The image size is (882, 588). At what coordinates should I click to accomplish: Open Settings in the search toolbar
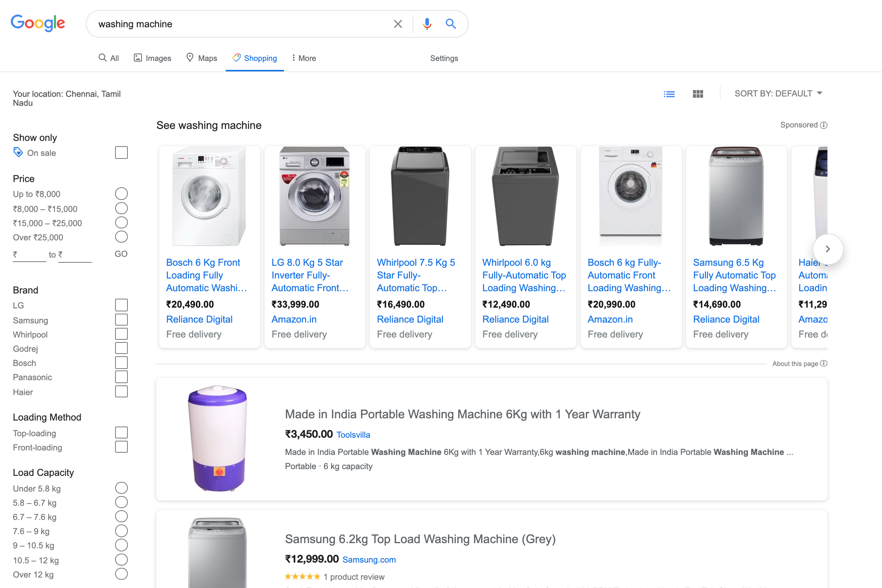[x=444, y=58]
